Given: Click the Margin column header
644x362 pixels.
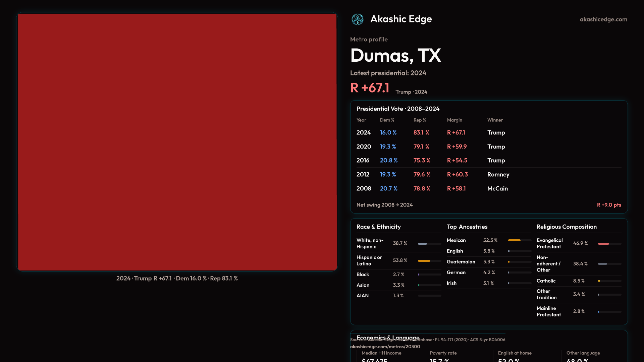Looking at the screenshot, I should pos(454,120).
